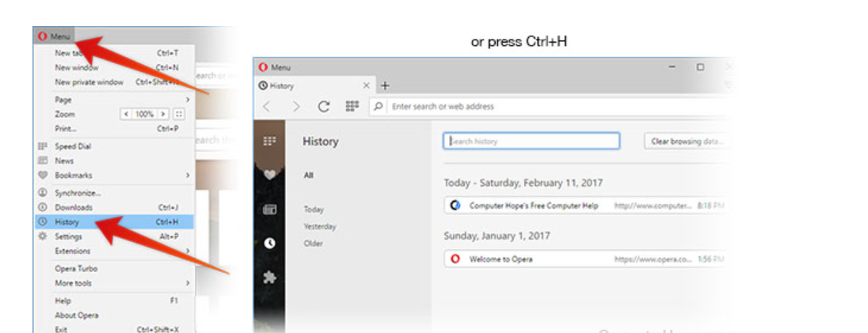
Task: Open News from the dark sidebar icon
Action: click(269, 210)
